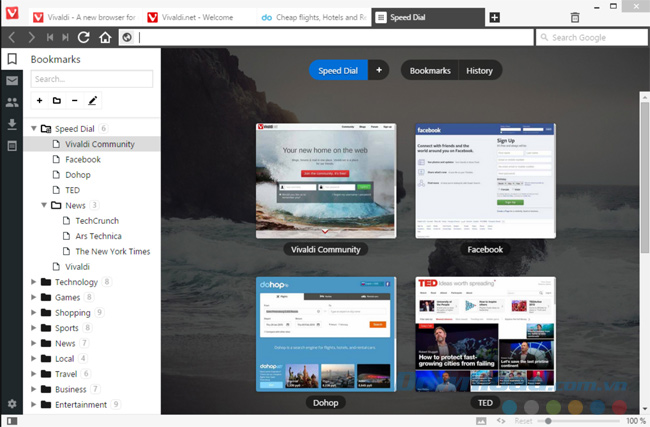This screenshot has width=650, height=427.
Task: Expand the Shopping bookmark folder
Action: (34, 313)
